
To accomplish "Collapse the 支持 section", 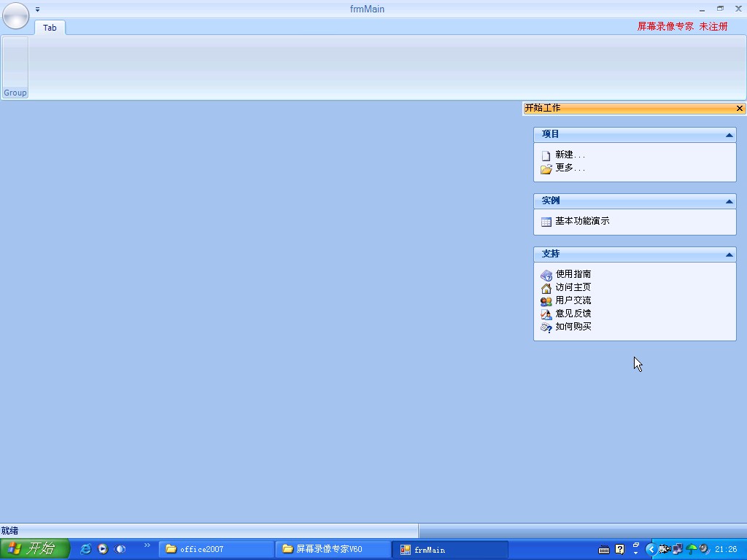I will 728,254.
